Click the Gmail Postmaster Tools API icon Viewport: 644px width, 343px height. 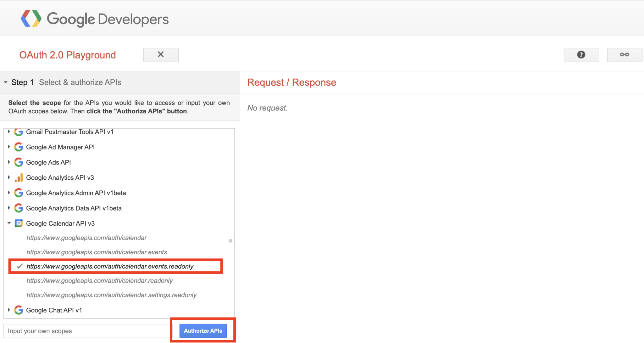point(19,132)
